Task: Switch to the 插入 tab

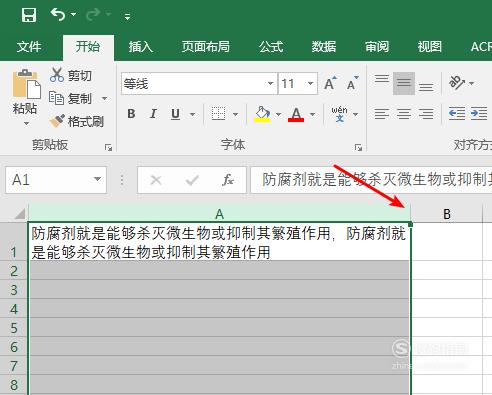Action: pyautogui.click(x=140, y=47)
